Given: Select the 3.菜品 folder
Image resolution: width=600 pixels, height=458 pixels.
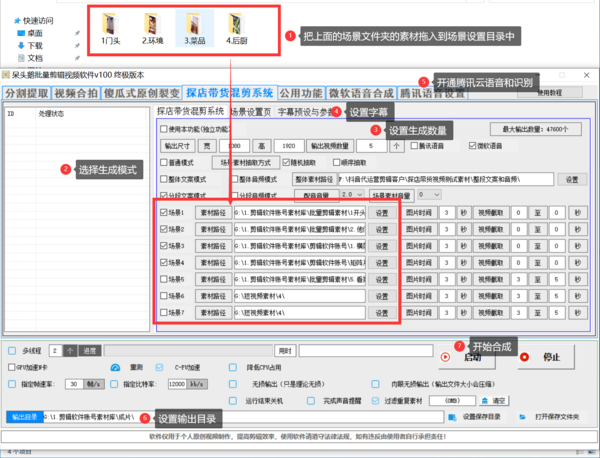Looking at the screenshot, I should [195, 28].
